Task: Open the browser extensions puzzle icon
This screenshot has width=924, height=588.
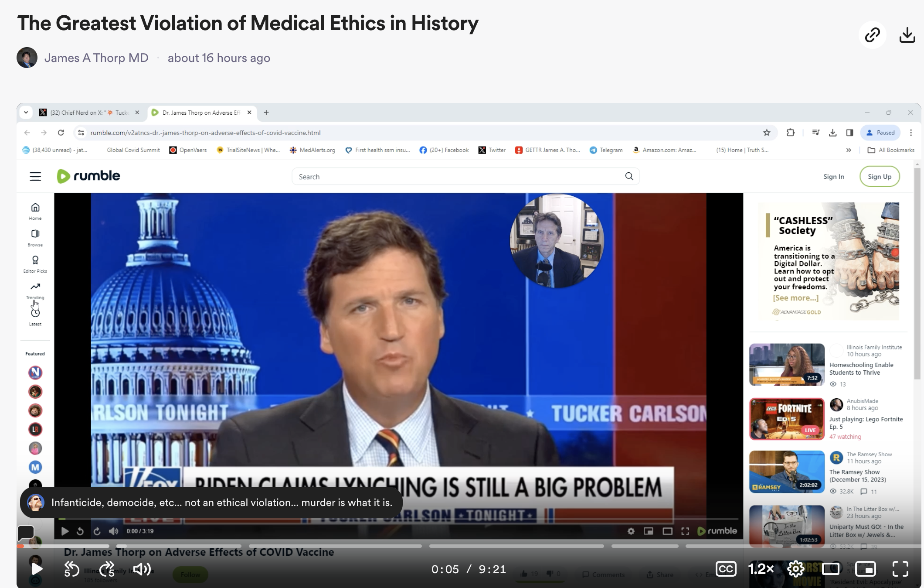Action: 791,133
